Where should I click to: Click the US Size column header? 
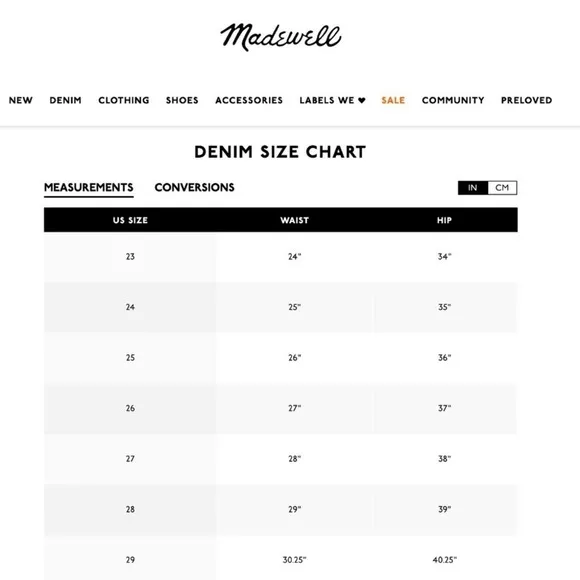coord(130,220)
